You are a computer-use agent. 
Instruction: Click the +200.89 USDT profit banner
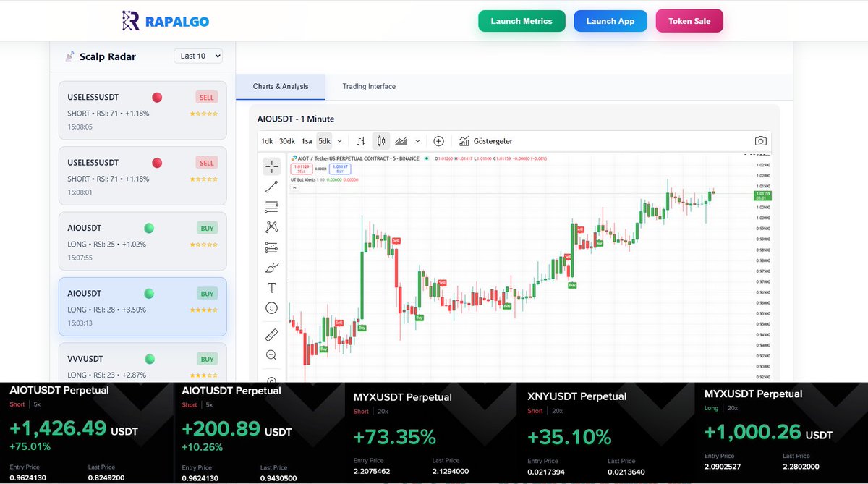pos(258,433)
